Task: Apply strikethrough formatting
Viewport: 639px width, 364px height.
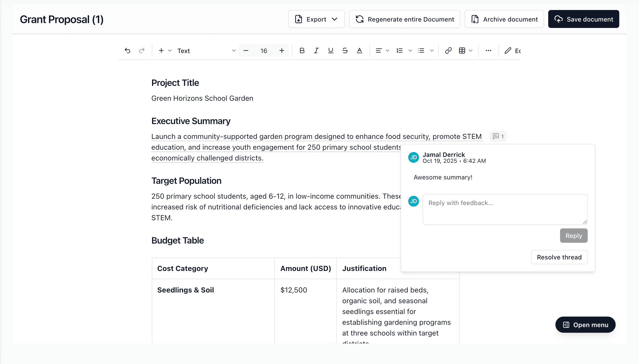Action: click(345, 50)
